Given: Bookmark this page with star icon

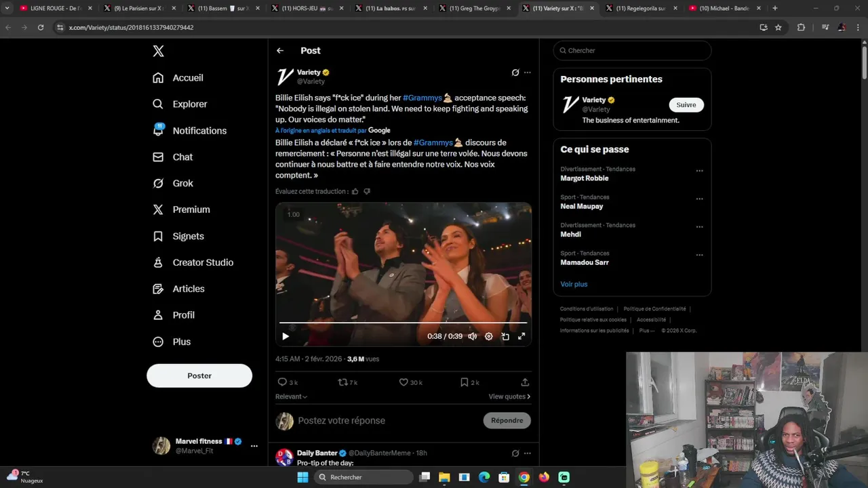Looking at the screenshot, I should [x=778, y=27].
